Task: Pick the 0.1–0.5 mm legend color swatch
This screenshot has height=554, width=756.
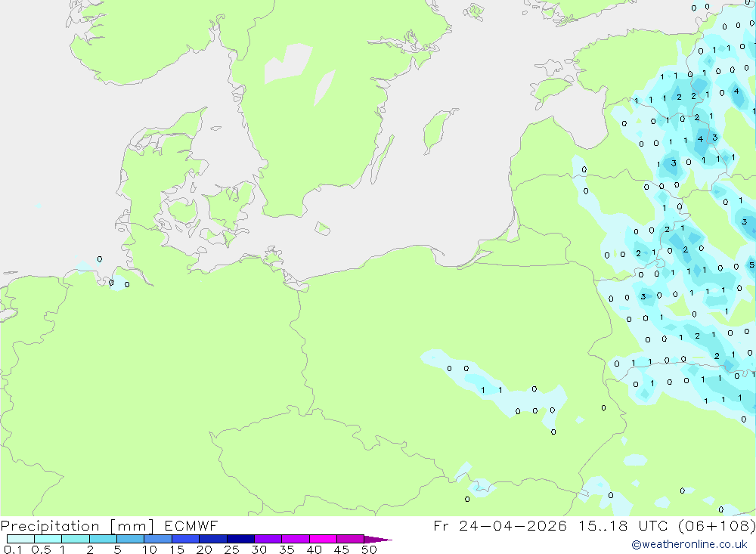Action: pyautogui.click(x=20, y=539)
